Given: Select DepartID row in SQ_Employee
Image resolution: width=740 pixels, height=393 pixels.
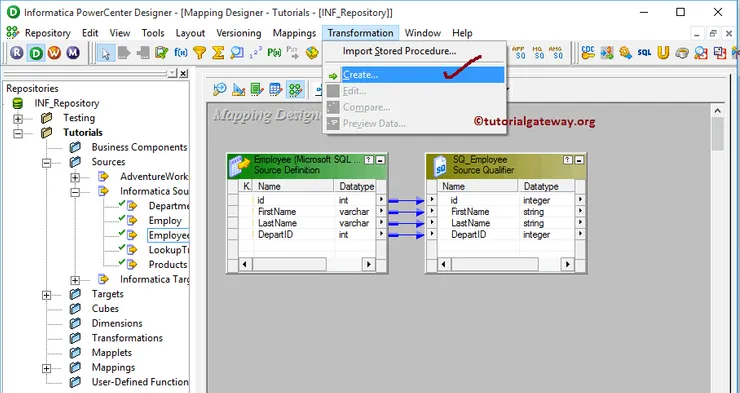Looking at the screenshot, I should 505,234.
